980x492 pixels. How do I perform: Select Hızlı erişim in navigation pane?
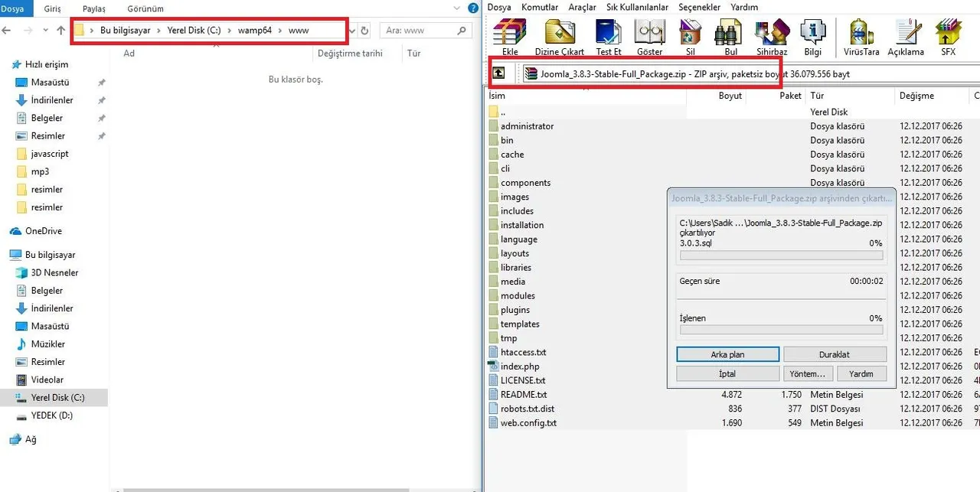tap(46, 64)
